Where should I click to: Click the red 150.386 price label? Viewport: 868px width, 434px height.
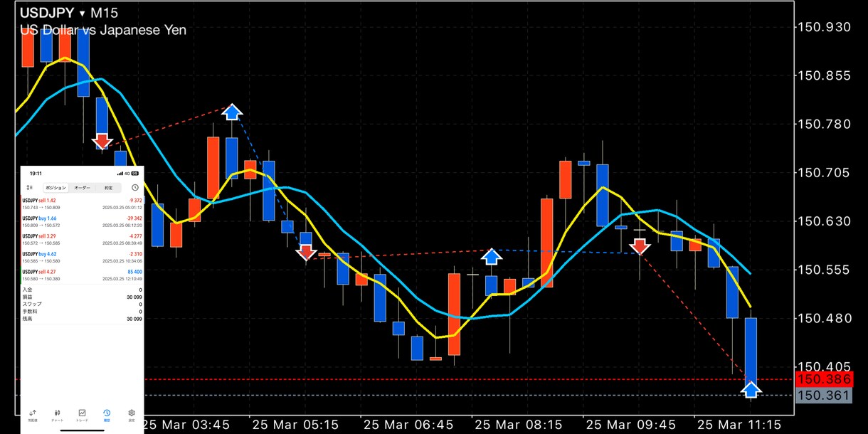click(x=823, y=380)
